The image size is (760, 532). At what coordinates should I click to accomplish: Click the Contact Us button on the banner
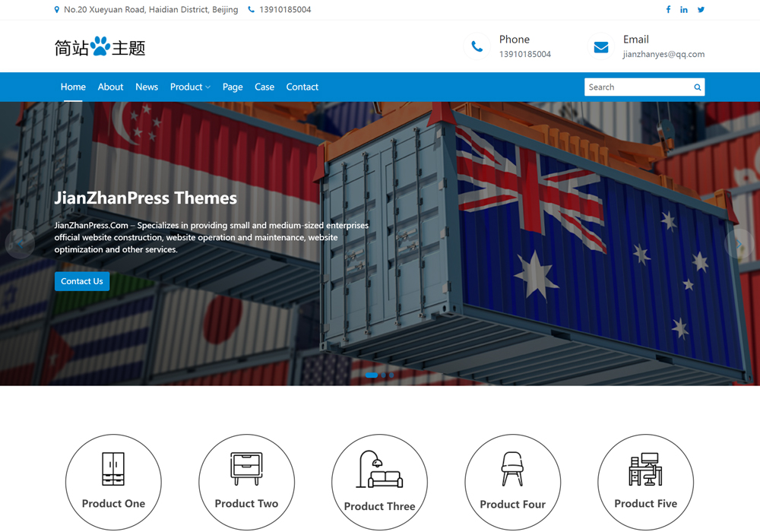click(81, 281)
